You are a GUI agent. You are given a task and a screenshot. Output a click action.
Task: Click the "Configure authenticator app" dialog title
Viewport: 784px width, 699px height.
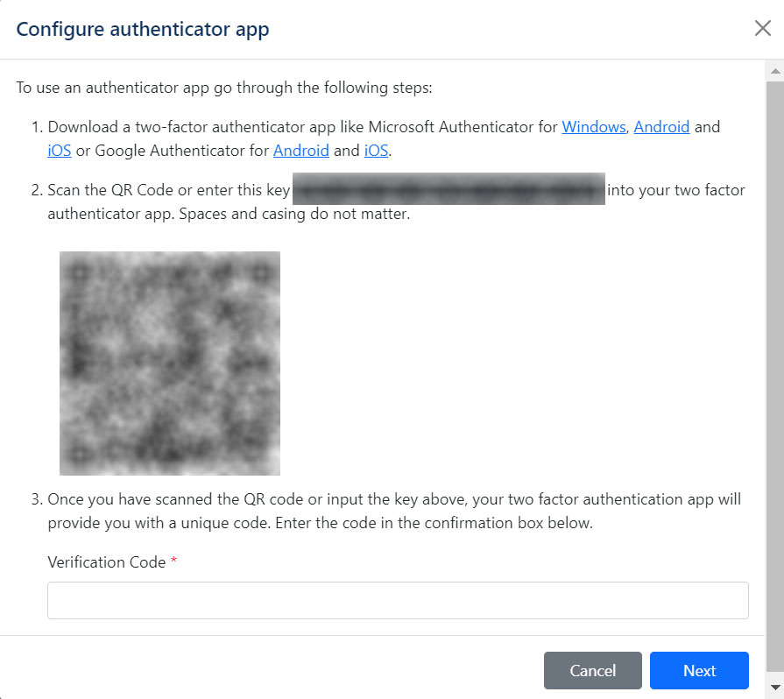[x=143, y=29]
